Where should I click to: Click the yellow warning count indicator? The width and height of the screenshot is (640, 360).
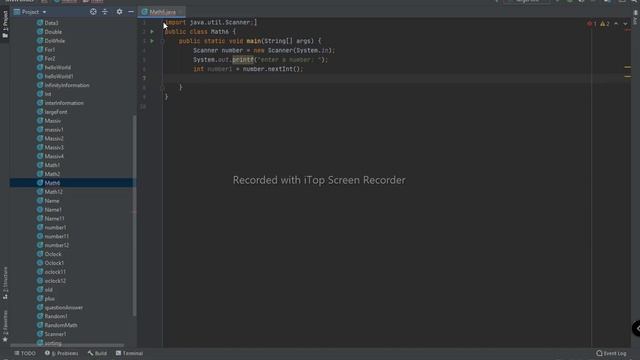604,24
